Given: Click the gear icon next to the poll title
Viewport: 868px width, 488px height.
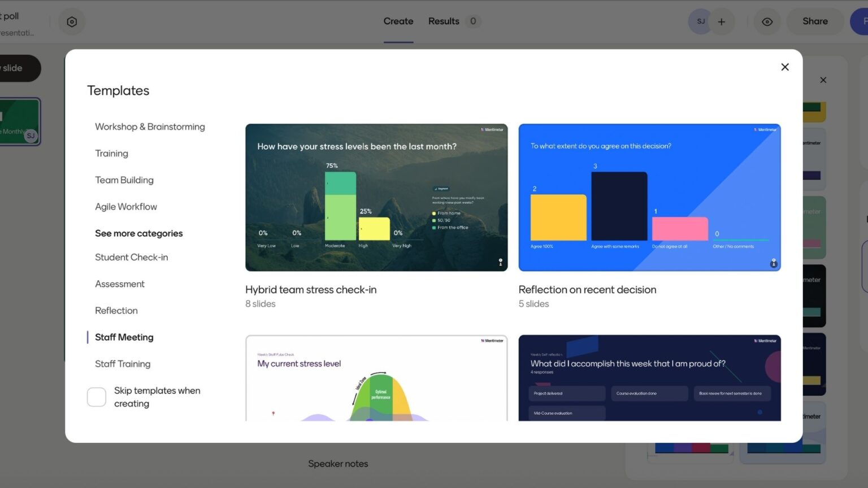Looking at the screenshot, I should (72, 21).
